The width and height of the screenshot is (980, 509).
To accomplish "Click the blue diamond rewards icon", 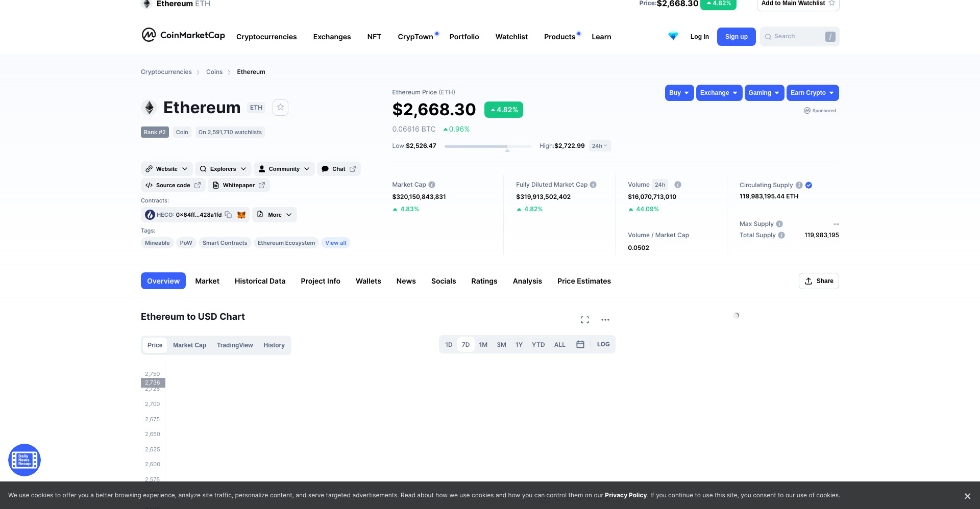I will 673,36.
